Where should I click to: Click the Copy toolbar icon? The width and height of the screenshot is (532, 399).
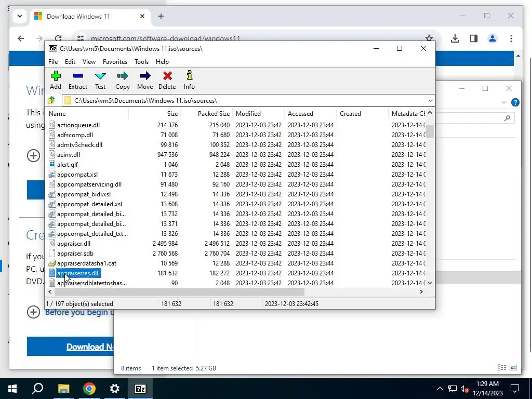(x=123, y=80)
